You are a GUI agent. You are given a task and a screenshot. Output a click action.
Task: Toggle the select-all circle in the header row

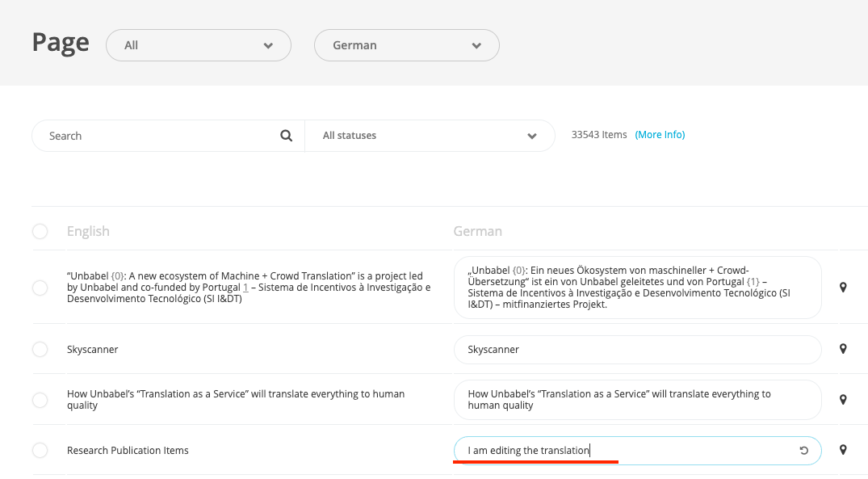point(40,232)
